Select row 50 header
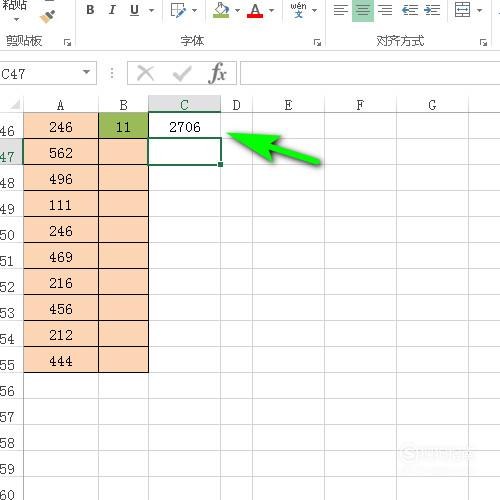Image resolution: width=500 pixels, height=500 pixels. [11, 231]
